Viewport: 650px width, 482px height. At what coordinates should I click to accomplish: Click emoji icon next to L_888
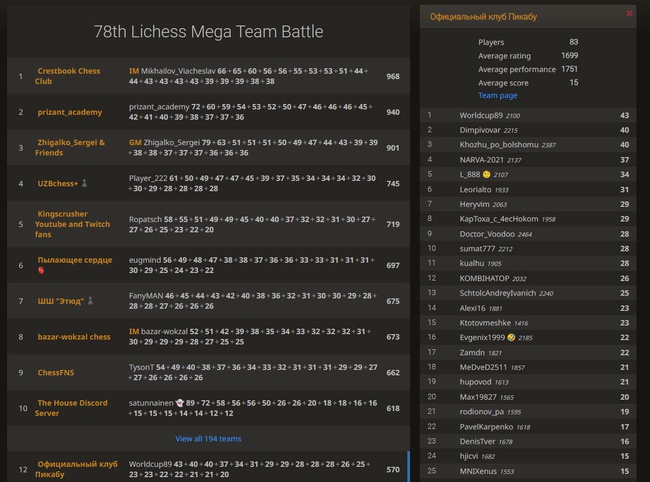[x=487, y=174]
